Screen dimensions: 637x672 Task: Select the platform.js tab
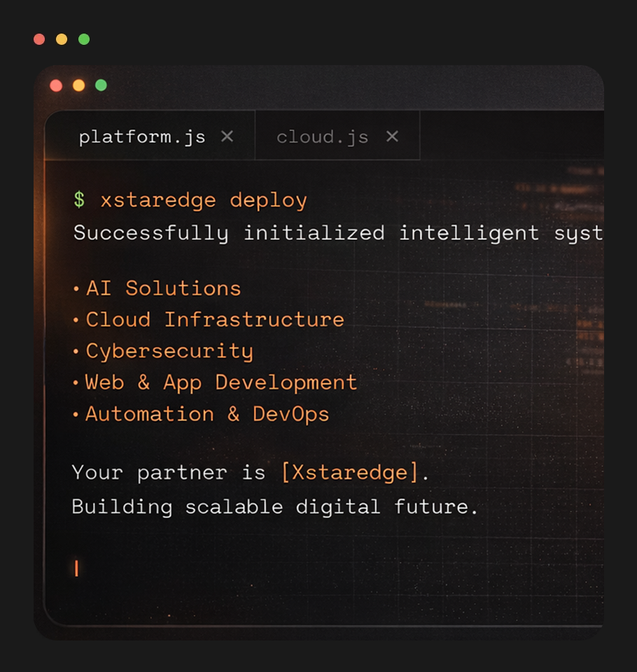(x=142, y=136)
